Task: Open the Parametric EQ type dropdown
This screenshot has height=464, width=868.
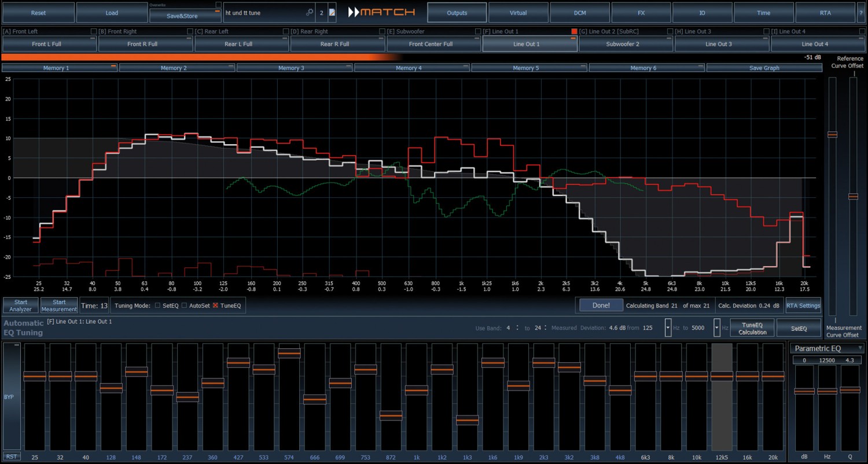Action: pos(827,348)
